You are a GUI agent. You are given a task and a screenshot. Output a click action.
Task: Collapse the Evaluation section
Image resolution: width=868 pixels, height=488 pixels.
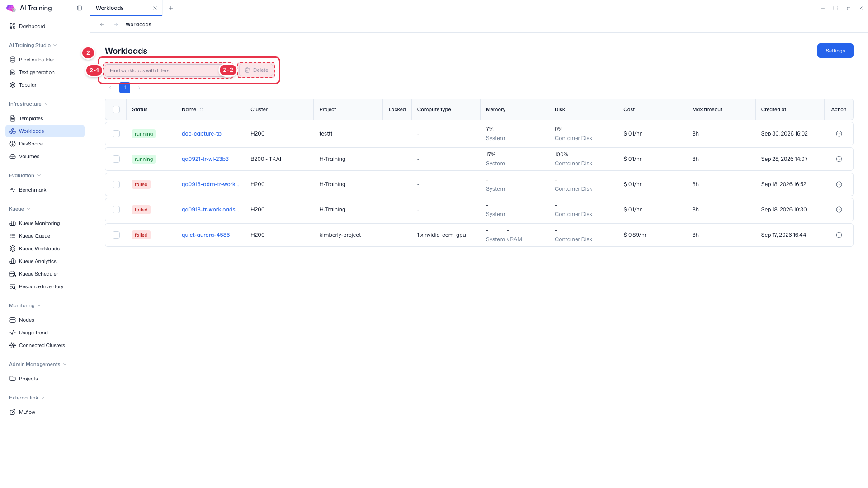pyautogui.click(x=25, y=175)
